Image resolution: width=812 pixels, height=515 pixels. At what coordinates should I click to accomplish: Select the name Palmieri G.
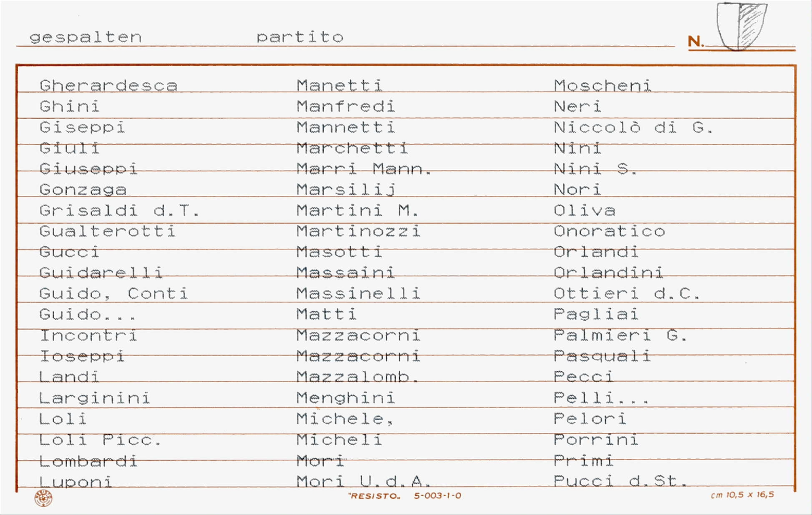coord(621,335)
